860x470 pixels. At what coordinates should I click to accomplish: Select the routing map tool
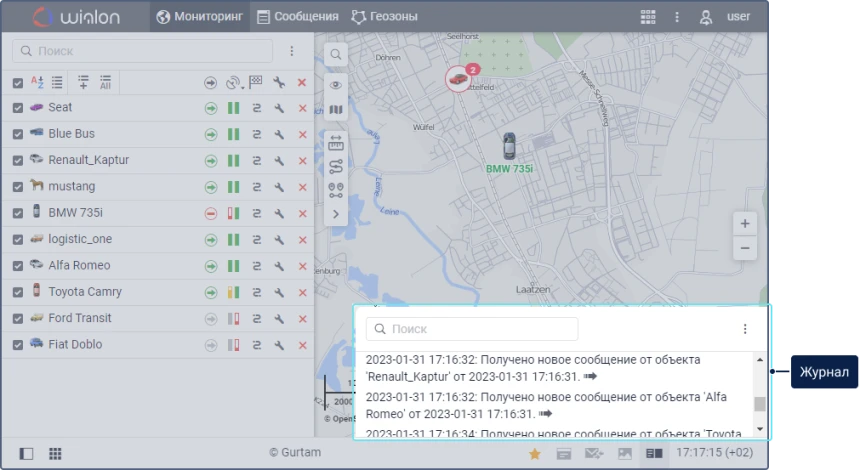[x=336, y=166]
